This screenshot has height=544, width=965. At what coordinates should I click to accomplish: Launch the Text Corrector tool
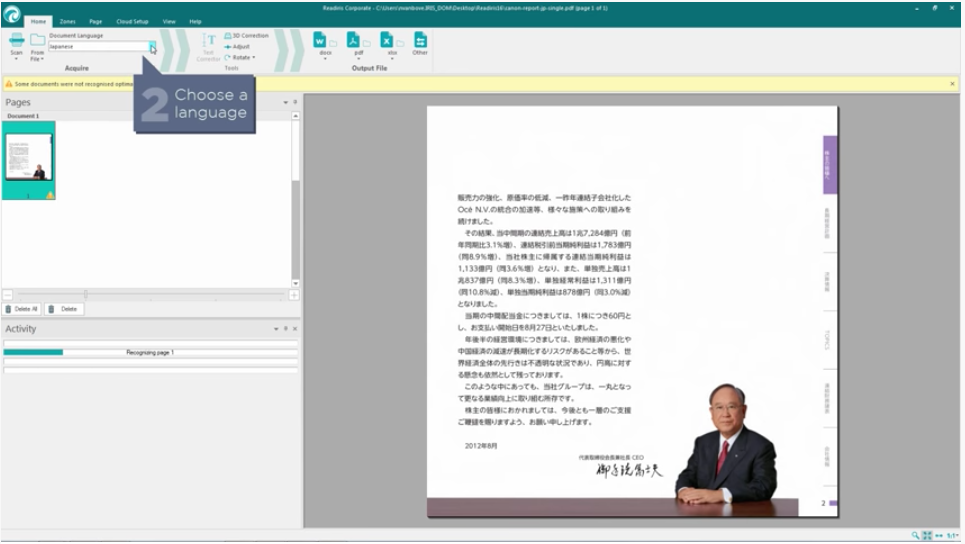[x=208, y=46]
